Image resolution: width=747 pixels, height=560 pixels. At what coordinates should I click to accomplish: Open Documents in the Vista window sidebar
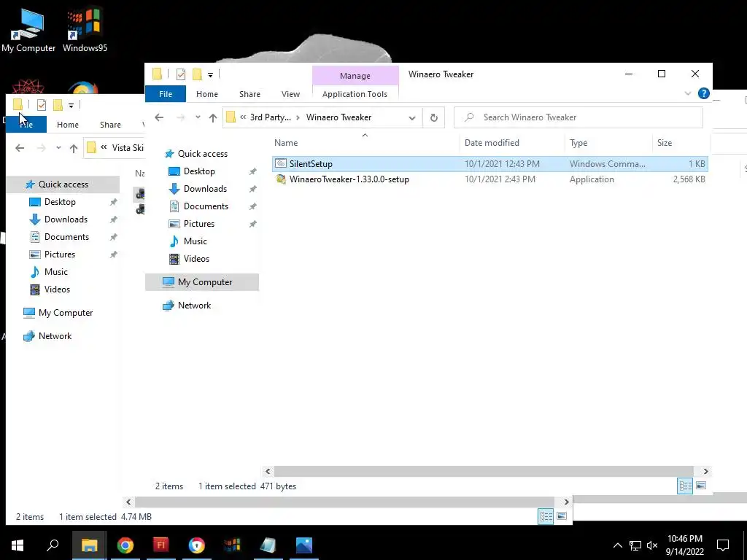[x=66, y=237]
